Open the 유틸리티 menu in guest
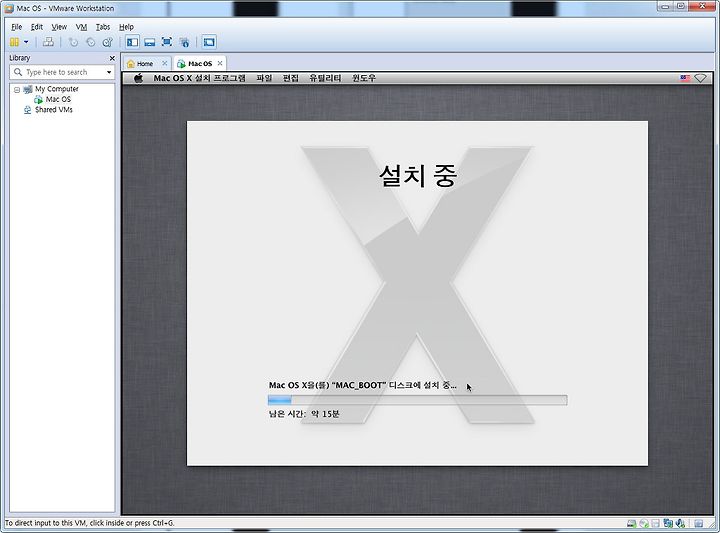Image resolution: width=720 pixels, height=533 pixels. [x=325, y=78]
